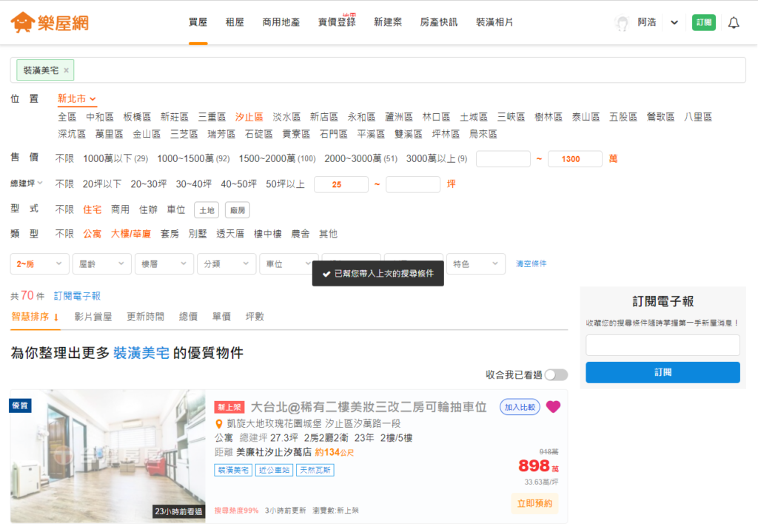This screenshot has height=532, width=758.
Task: Click the newsletter email input field
Action: [x=663, y=346]
